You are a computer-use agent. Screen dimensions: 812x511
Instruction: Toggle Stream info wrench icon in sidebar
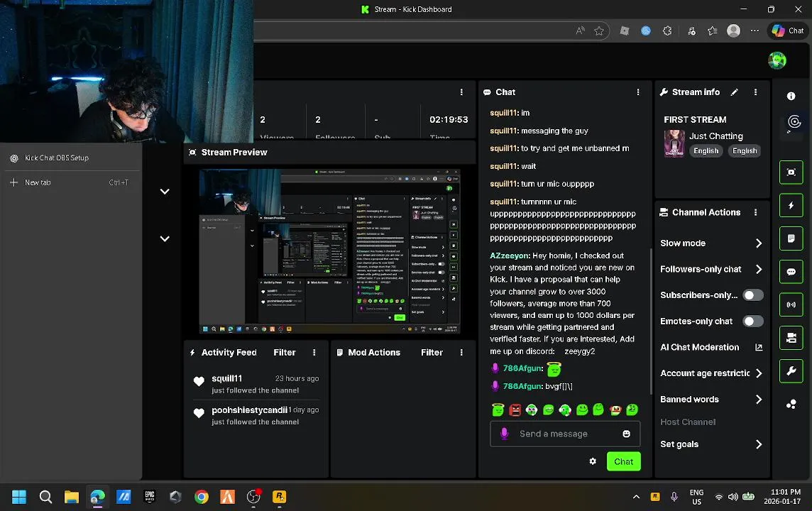tap(791, 371)
